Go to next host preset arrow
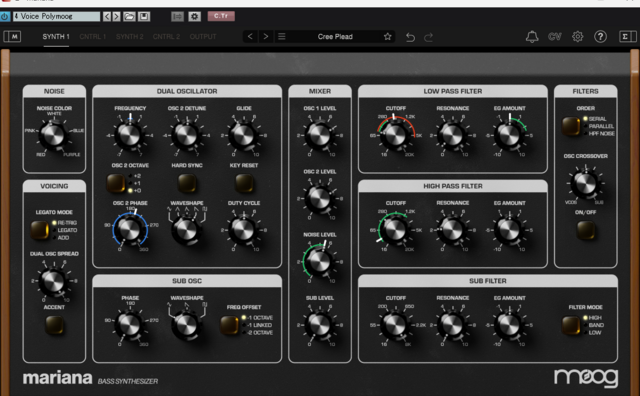640x396 pixels. [117, 16]
